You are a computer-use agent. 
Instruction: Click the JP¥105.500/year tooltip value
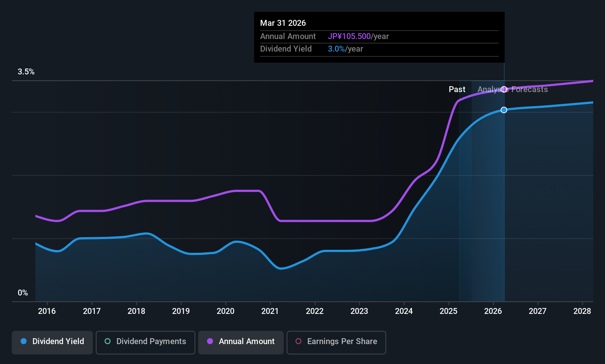359,36
